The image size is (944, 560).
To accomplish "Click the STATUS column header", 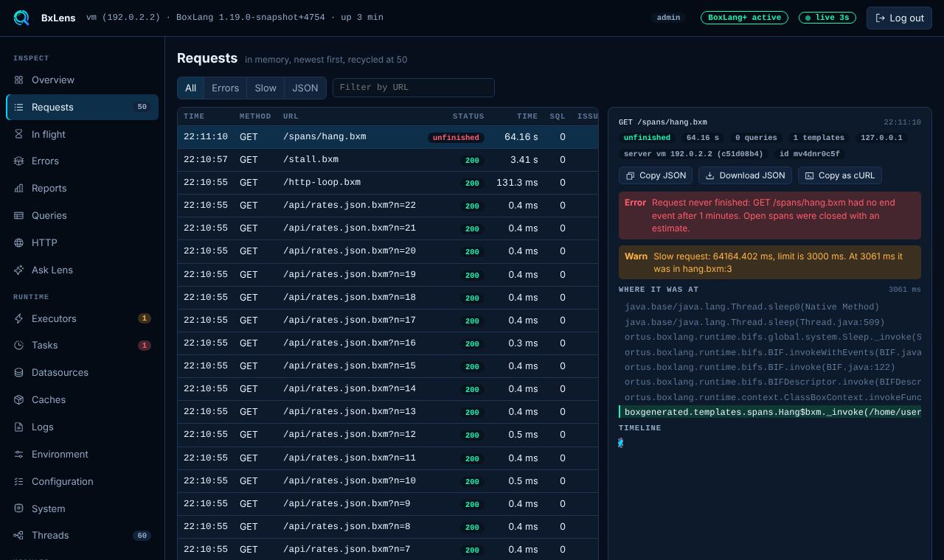I will pyautogui.click(x=468, y=116).
